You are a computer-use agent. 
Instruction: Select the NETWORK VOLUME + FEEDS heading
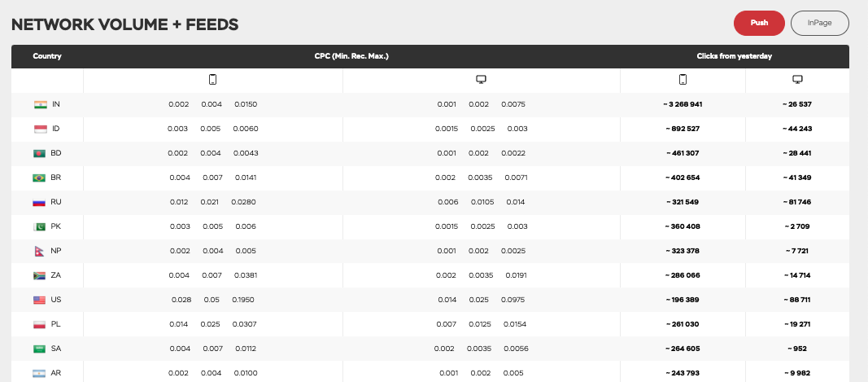point(124,24)
